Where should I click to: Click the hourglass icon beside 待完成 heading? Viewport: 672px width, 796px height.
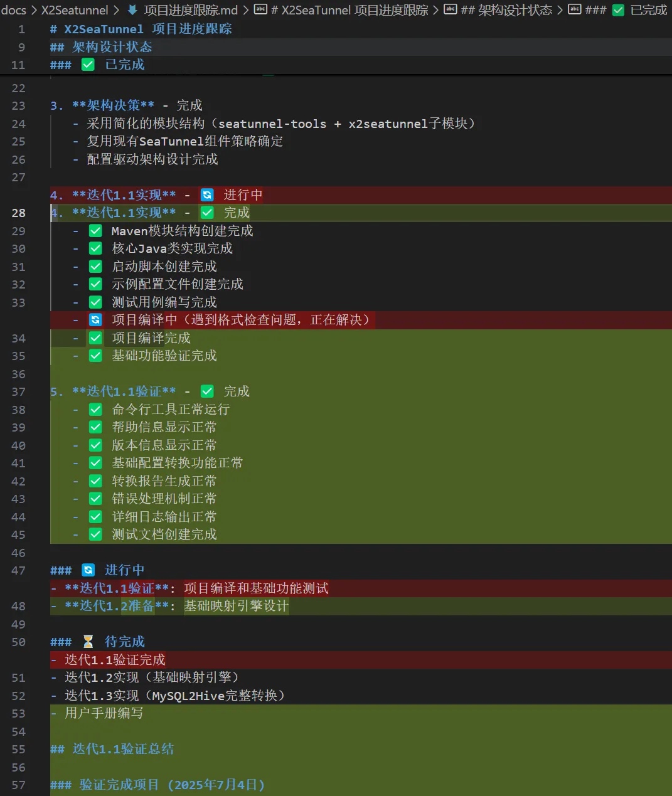point(88,642)
